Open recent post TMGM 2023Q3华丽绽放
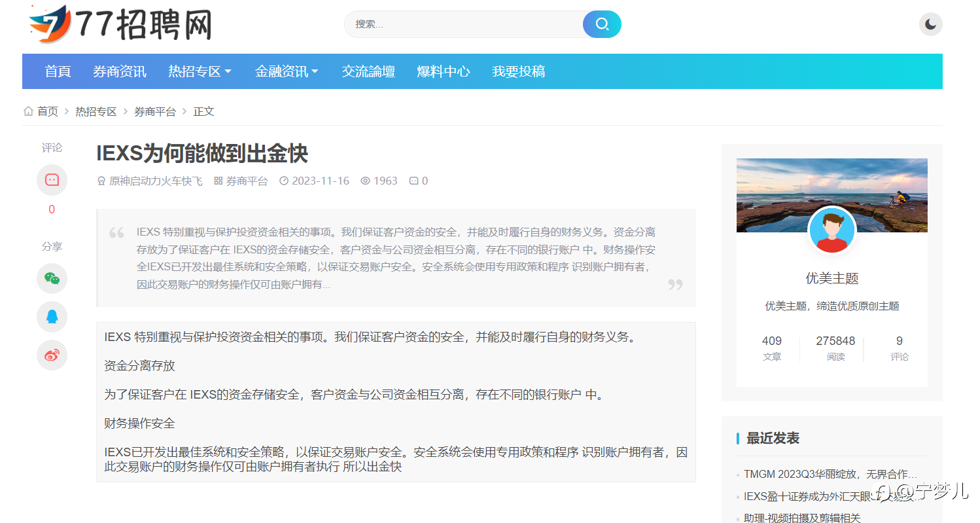 pyautogui.click(x=830, y=474)
